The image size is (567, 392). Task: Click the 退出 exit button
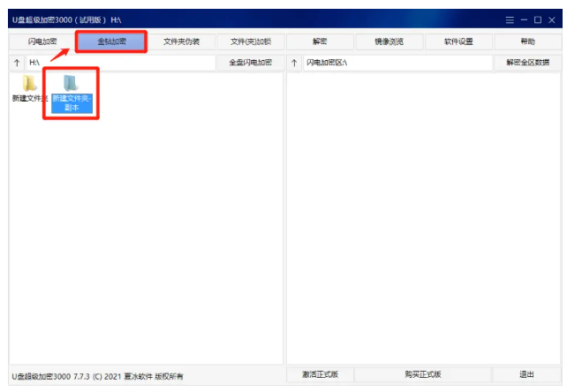point(526,375)
